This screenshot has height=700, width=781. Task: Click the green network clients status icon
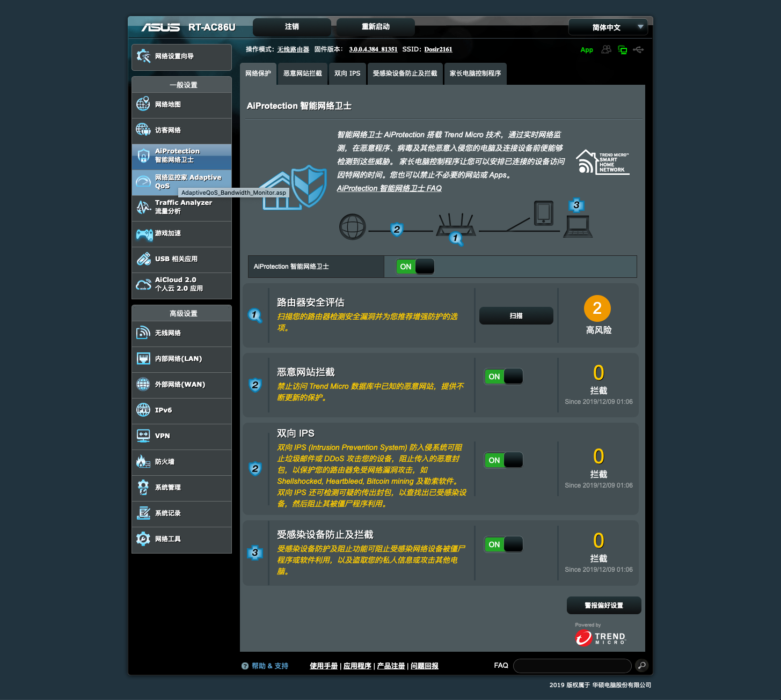point(623,50)
